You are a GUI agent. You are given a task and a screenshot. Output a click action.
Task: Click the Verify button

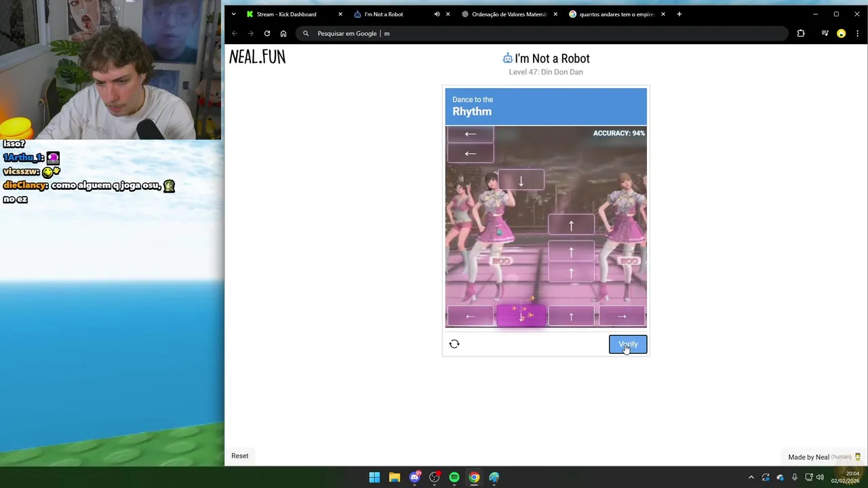(x=628, y=344)
